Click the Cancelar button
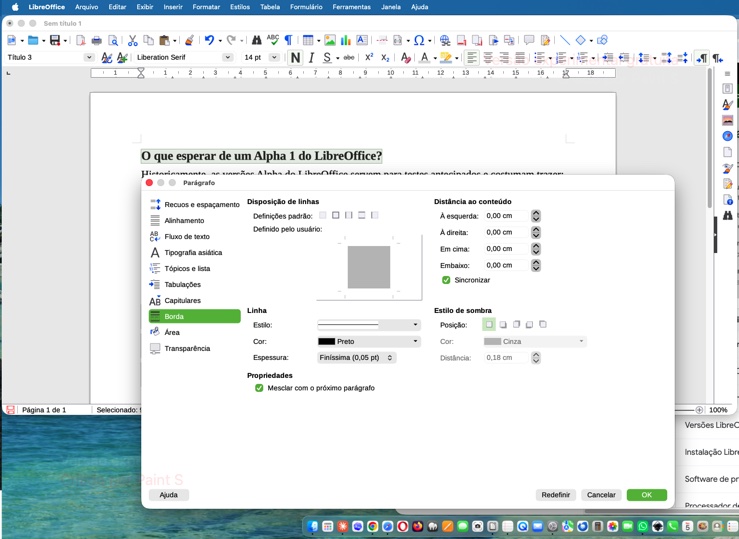The height and width of the screenshot is (539, 739). [601, 495]
